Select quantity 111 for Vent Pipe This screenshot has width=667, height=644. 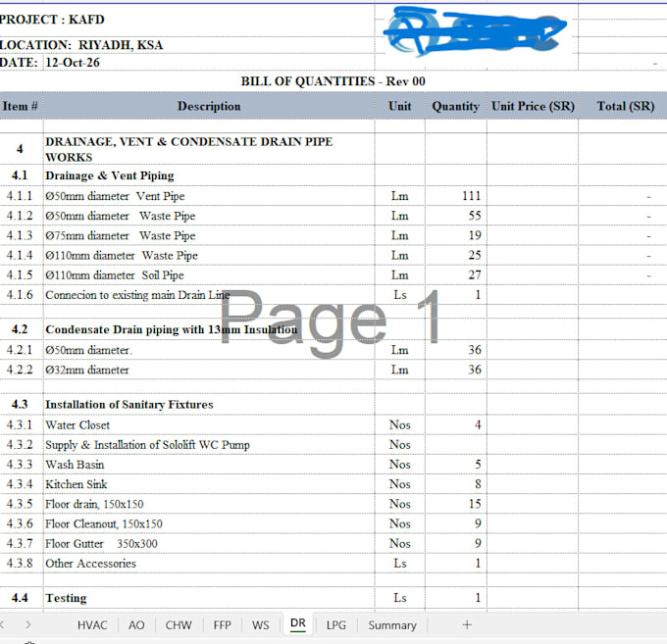(x=455, y=196)
